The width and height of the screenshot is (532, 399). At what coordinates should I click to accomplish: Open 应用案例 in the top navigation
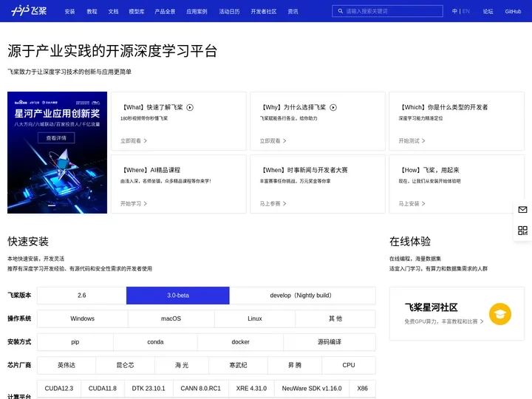click(x=197, y=12)
